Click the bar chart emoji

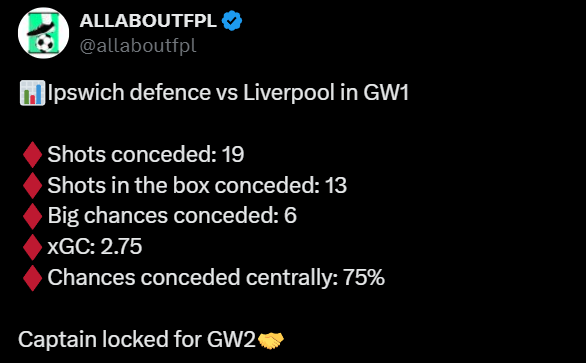click(x=33, y=93)
